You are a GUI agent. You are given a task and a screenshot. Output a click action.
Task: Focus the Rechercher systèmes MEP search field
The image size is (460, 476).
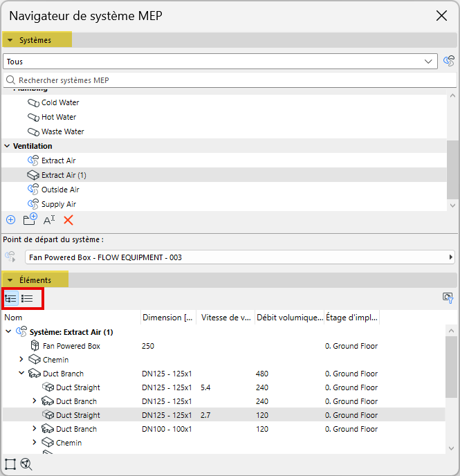pos(230,80)
